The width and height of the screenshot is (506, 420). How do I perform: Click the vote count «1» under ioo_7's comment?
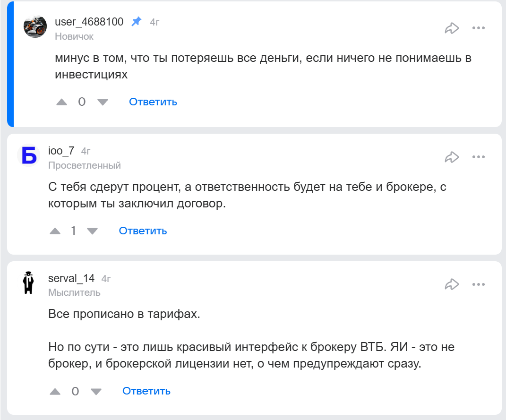tap(75, 231)
